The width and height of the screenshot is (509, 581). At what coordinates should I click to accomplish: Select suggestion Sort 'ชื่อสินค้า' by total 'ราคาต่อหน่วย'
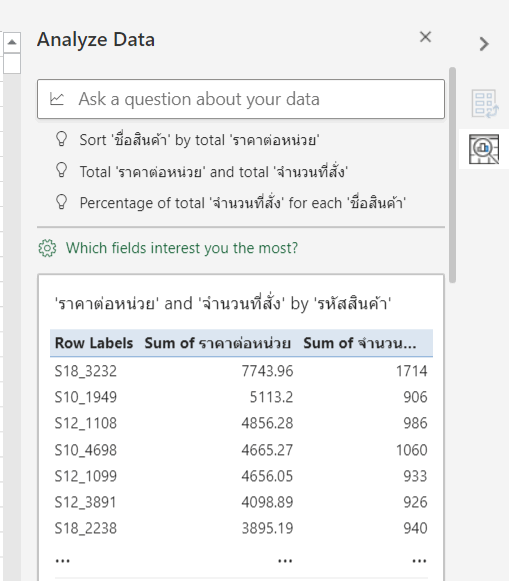pos(199,140)
